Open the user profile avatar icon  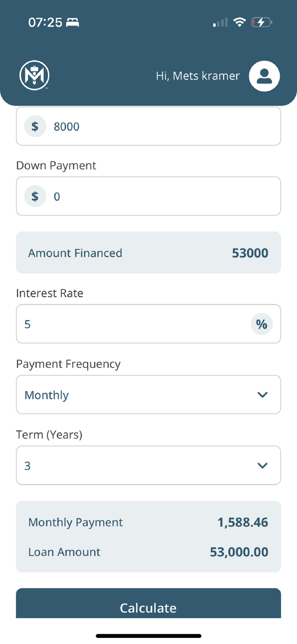(x=264, y=76)
